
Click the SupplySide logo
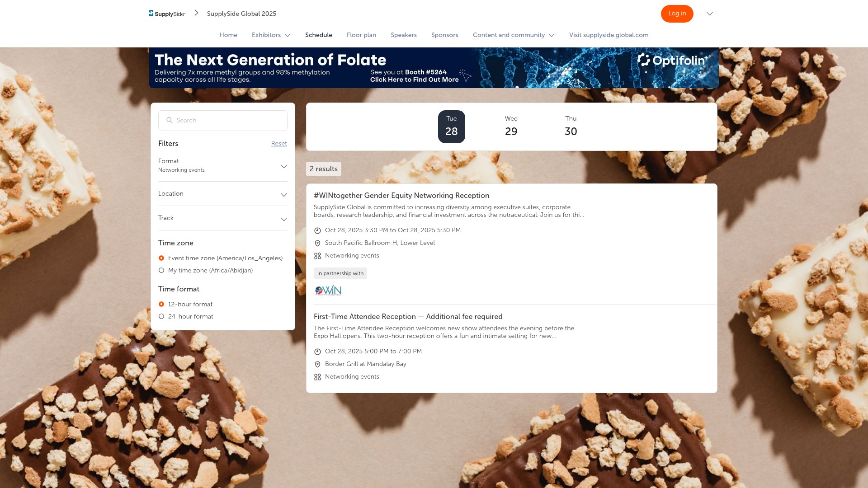(x=167, y=14)
